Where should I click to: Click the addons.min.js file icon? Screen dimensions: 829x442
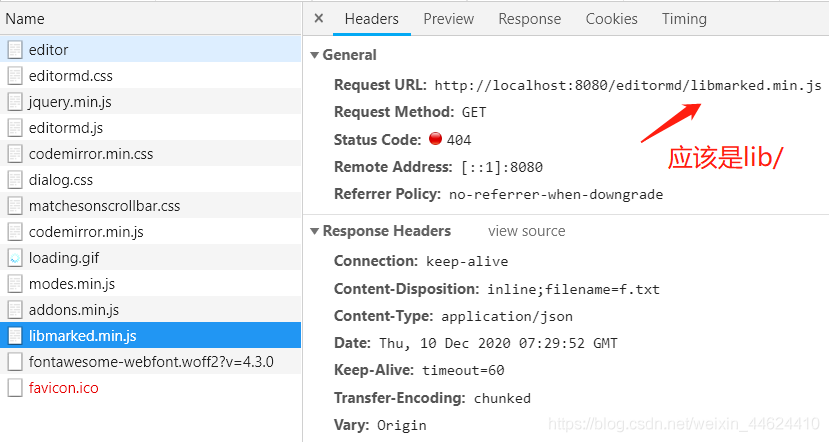[x=15, y=309]
